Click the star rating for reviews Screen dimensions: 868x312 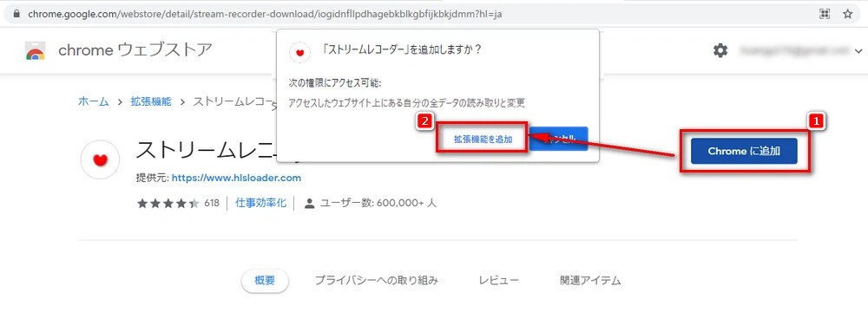pos(168,204)
